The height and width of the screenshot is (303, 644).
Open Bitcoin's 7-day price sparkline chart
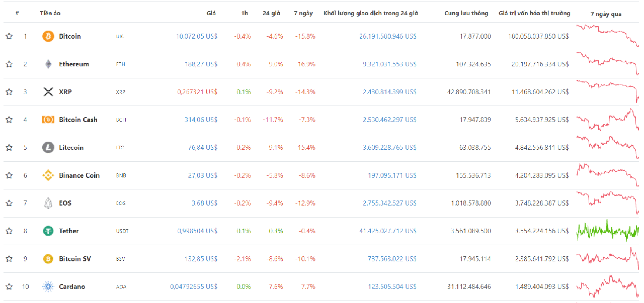pyautogui.click(x=607, y=35)
